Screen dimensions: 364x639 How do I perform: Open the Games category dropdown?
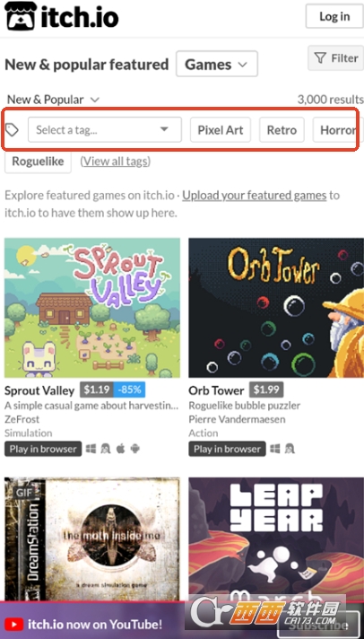pyautogui.click(x=217, y=64)
